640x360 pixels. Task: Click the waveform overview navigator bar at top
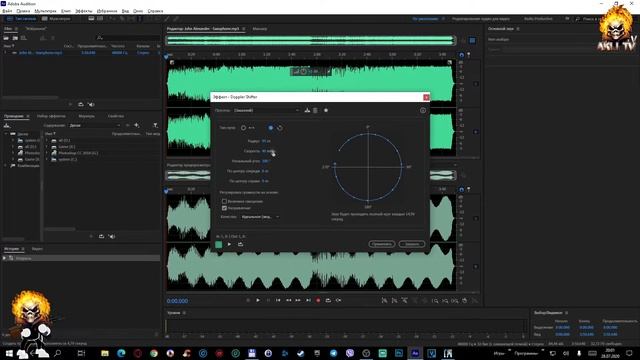[x=311, y=40]
